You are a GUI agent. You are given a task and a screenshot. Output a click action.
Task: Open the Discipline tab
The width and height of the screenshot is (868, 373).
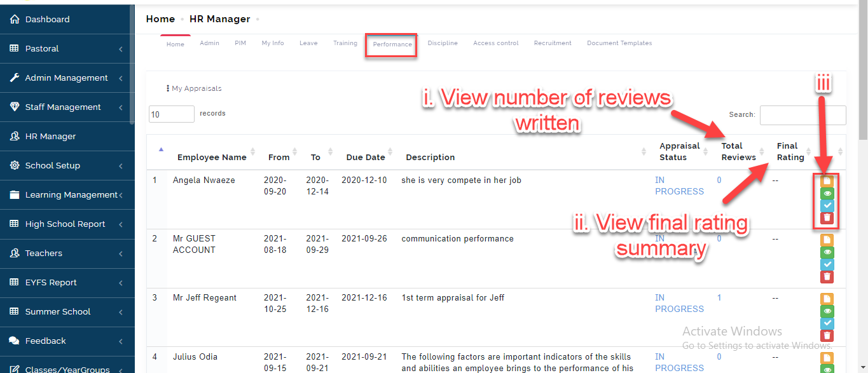(x=443, y=43)
